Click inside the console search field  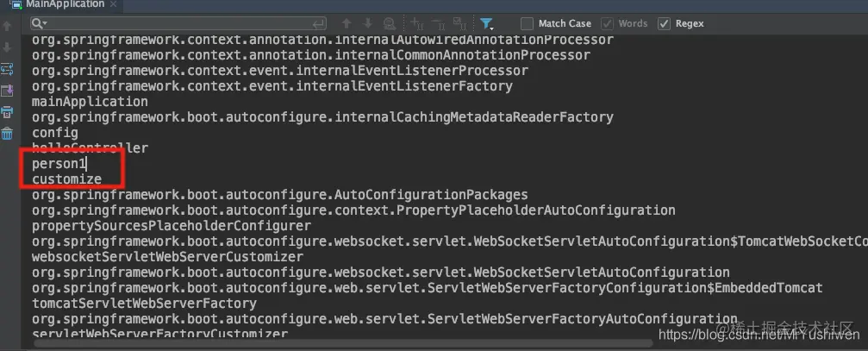click(x=178, y=23)
